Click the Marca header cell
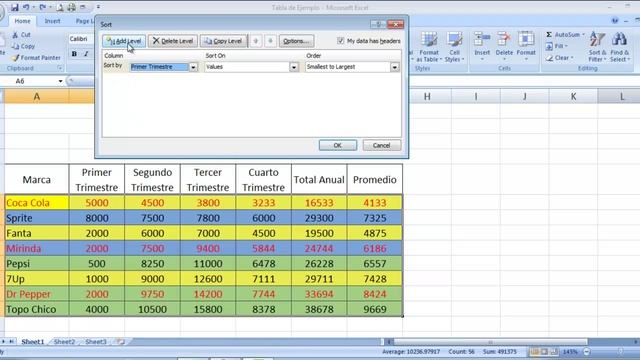This screenshot has width=640, height=360. tap(37, 180)
